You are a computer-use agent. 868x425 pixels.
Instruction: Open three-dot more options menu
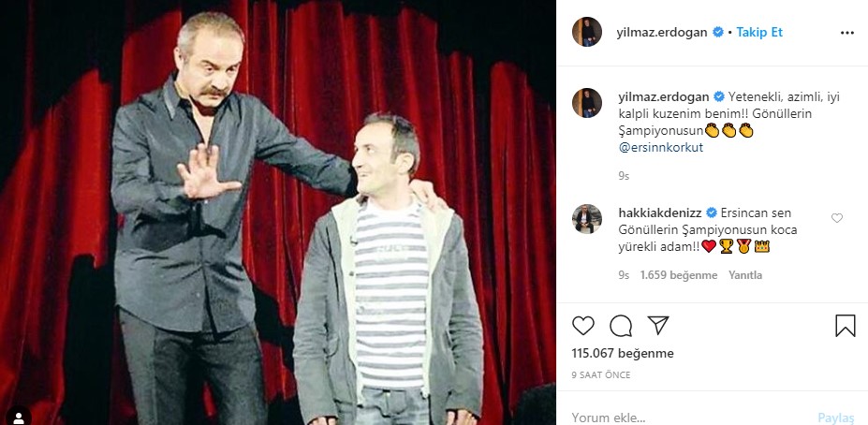847,33
